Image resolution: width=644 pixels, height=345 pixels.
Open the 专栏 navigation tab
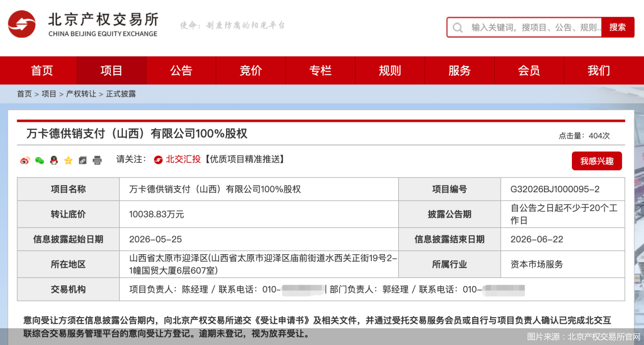pyautogui.click(x=320, y=71)
